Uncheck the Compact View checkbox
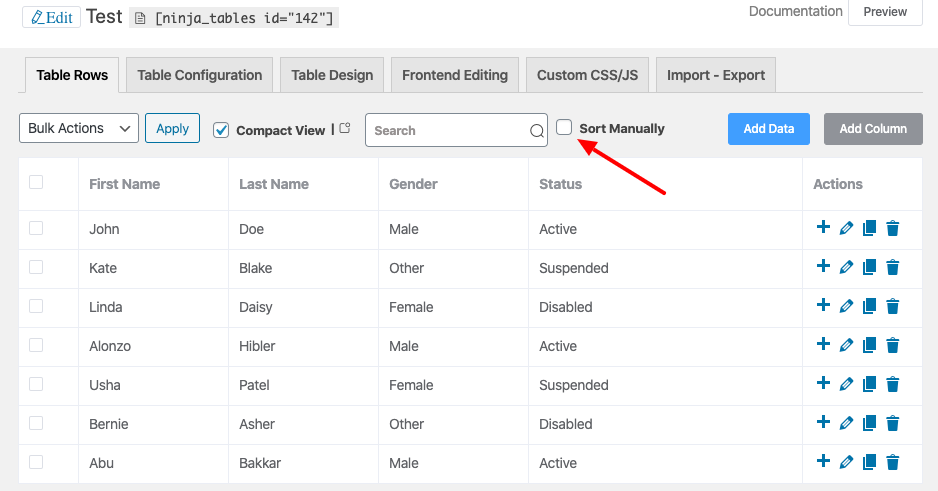938x491 pixels. pos(222,130)
